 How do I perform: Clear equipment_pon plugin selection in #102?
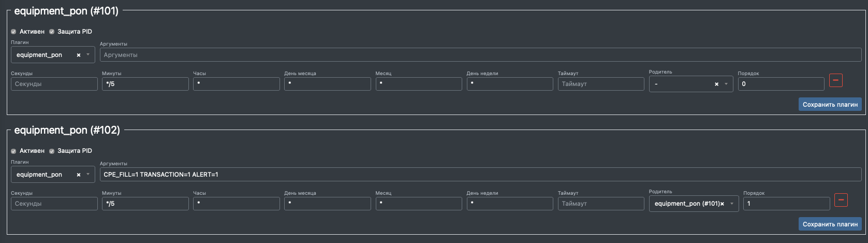click(x=79, y=175)
